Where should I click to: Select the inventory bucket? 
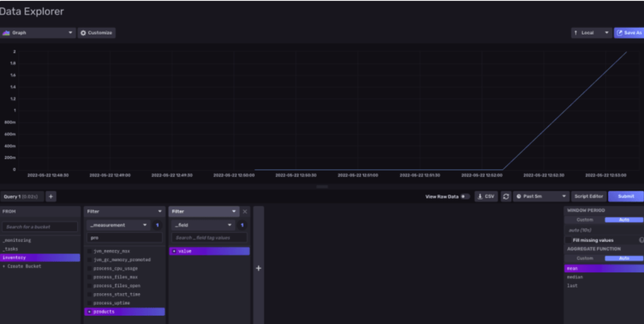pos(40,258)
